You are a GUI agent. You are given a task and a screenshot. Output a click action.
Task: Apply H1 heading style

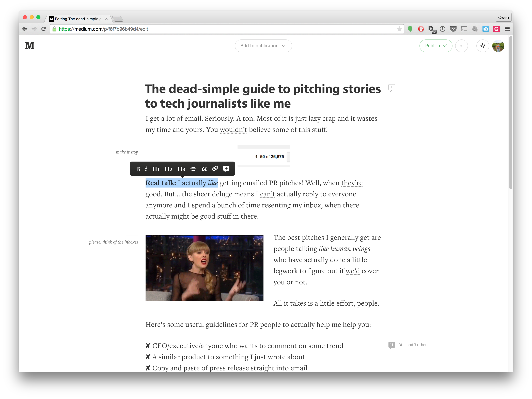pyautogui.click(x=156, y=169)
